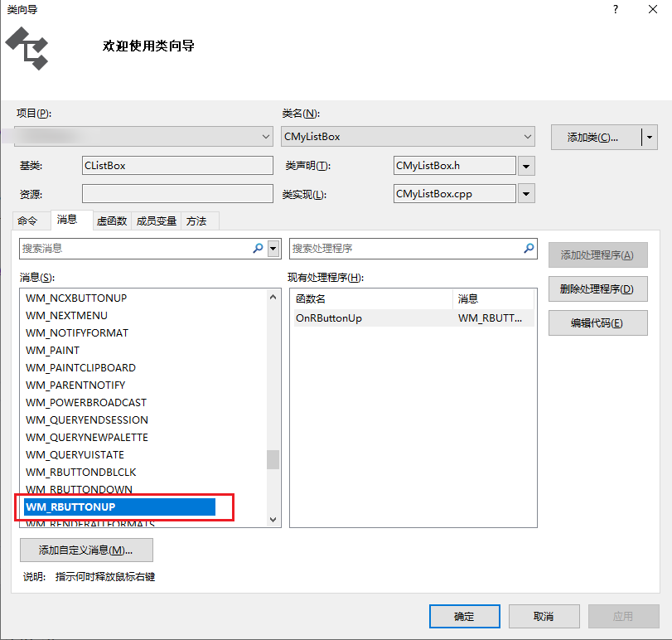The height and width of the screenshot is (640, 672).
Task: Open the class implementation file dropdown arrow
Action: (526, 195)
